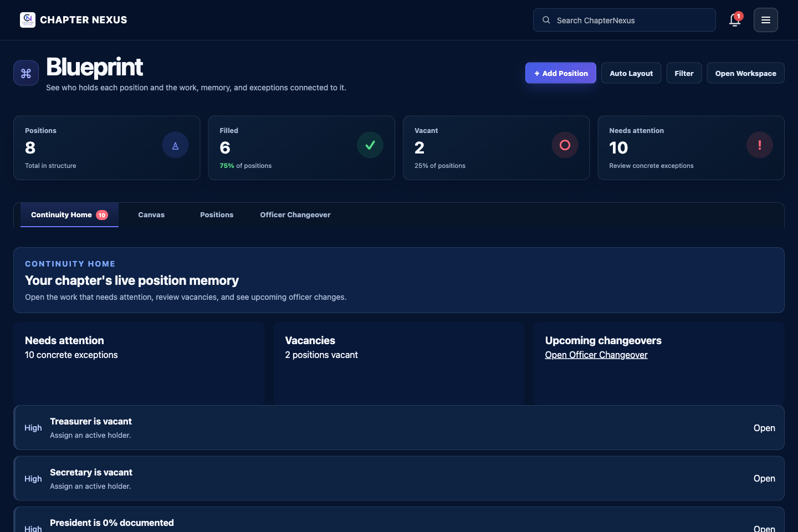
Task: Follow the Open Officer Changeover link
Action: coord(596,355)
